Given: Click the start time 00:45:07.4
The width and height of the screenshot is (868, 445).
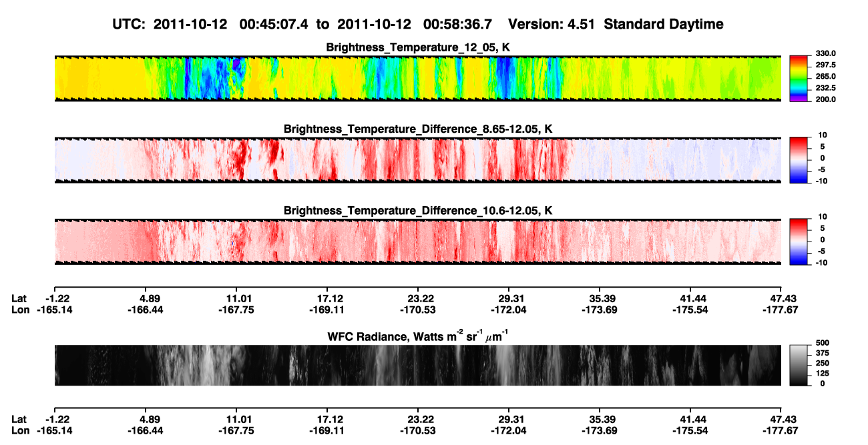Looking at the screenshot, I should tap(274, 25).
